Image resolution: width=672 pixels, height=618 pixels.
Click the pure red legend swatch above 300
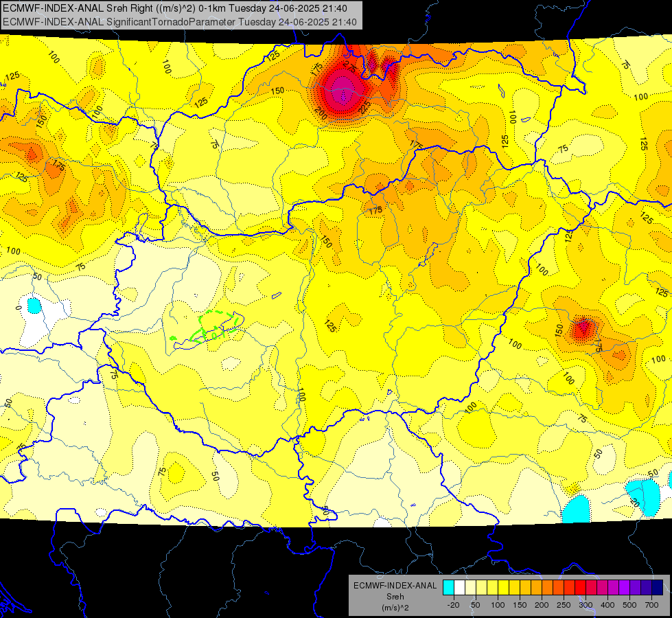(580, 587)
